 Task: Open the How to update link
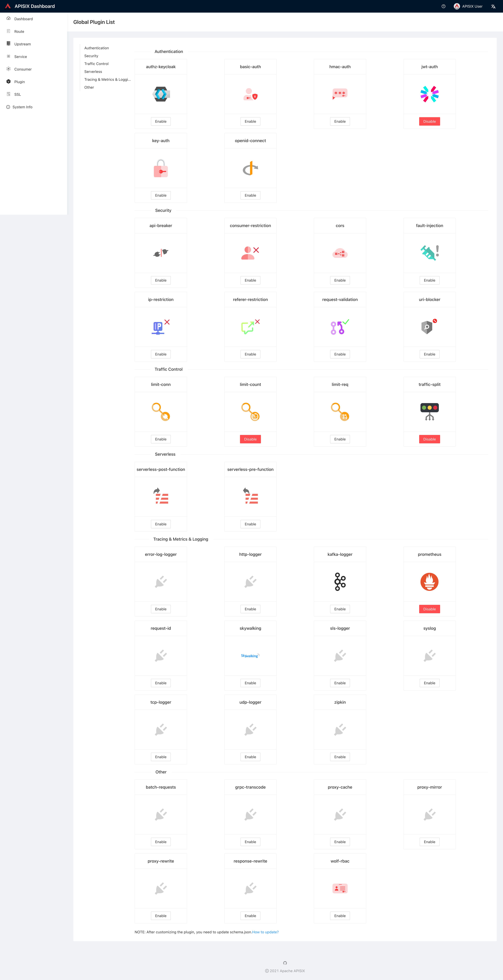(x=265, y=932)
